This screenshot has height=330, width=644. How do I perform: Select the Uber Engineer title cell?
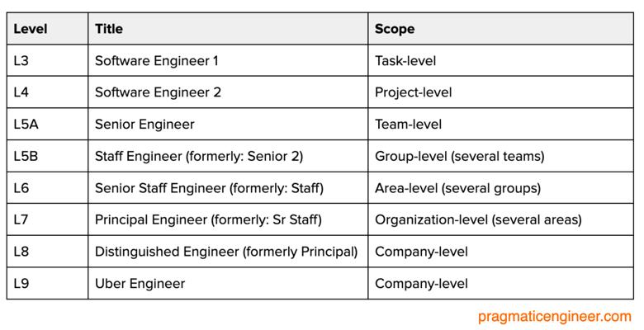tap(140, 284)
